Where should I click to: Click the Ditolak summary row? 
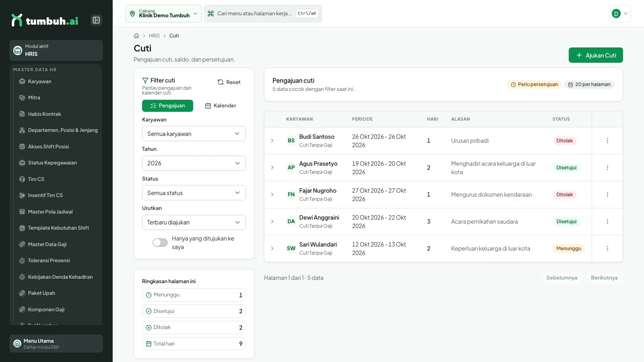[194, 327]
